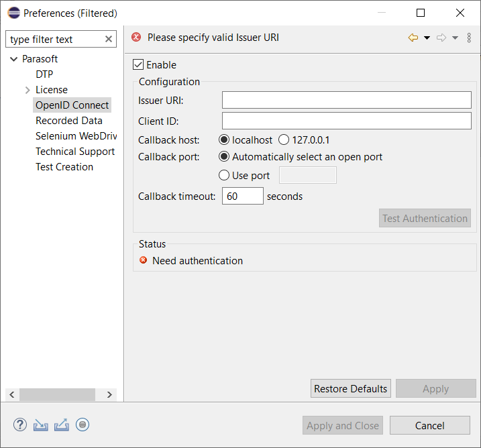Expand the License tree node
Screen dimensions: 481x448
click(x=28, y=90)
